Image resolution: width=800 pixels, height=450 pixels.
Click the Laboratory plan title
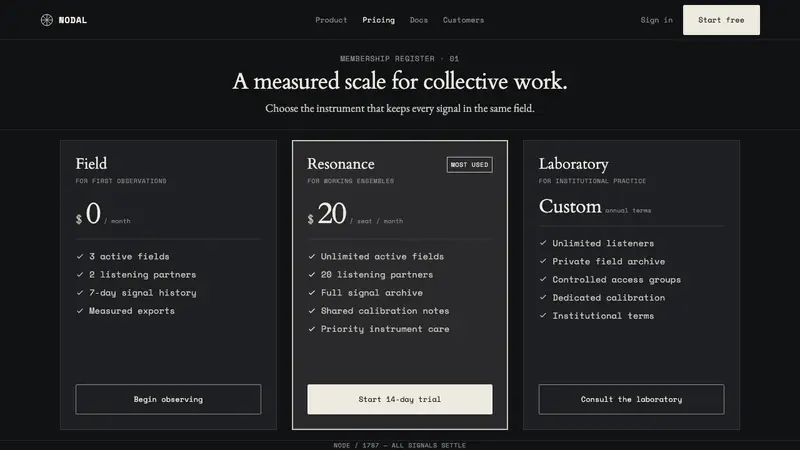(x=573, y=163)
